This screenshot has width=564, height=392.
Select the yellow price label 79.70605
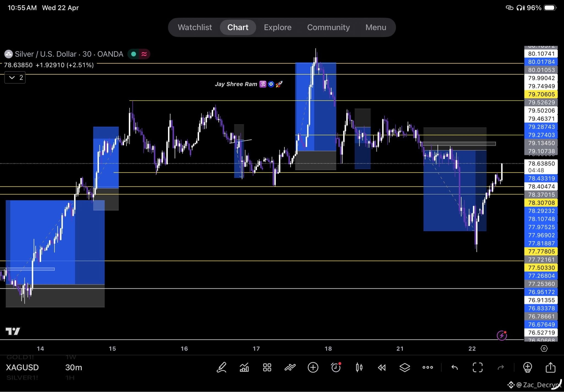(541, 94)
